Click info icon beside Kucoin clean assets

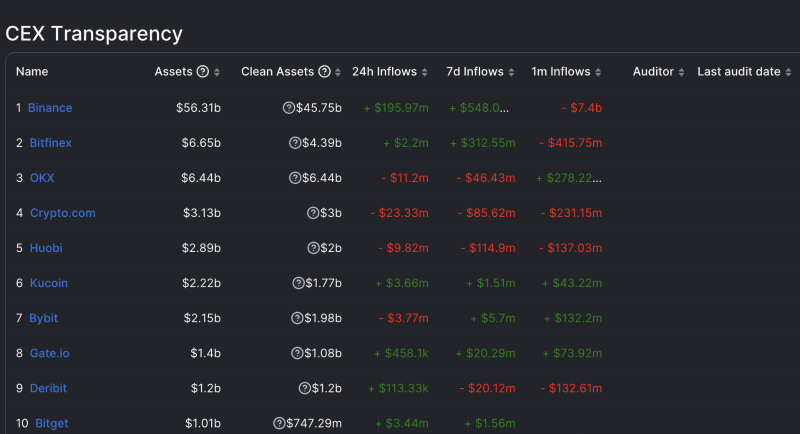297,283
